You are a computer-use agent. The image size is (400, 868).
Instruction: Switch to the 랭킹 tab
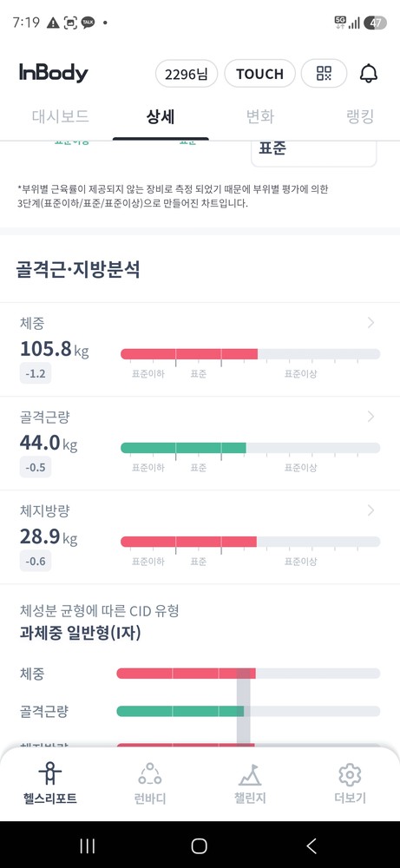click(x=360, y=117)
